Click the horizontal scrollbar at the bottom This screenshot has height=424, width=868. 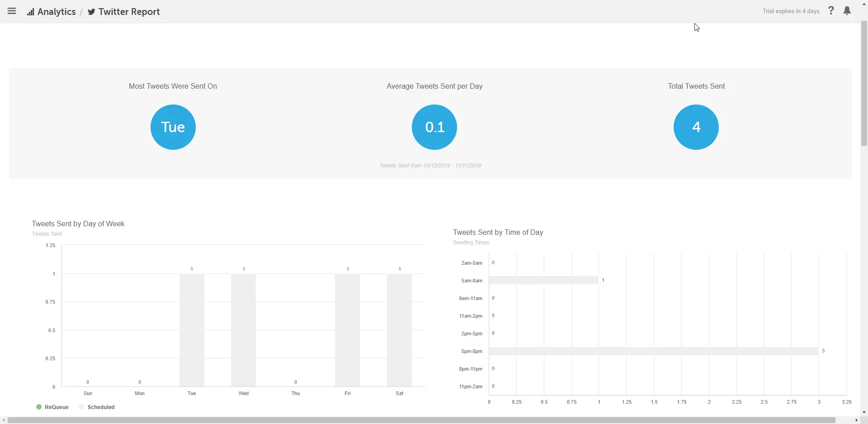tap(420, 420)
